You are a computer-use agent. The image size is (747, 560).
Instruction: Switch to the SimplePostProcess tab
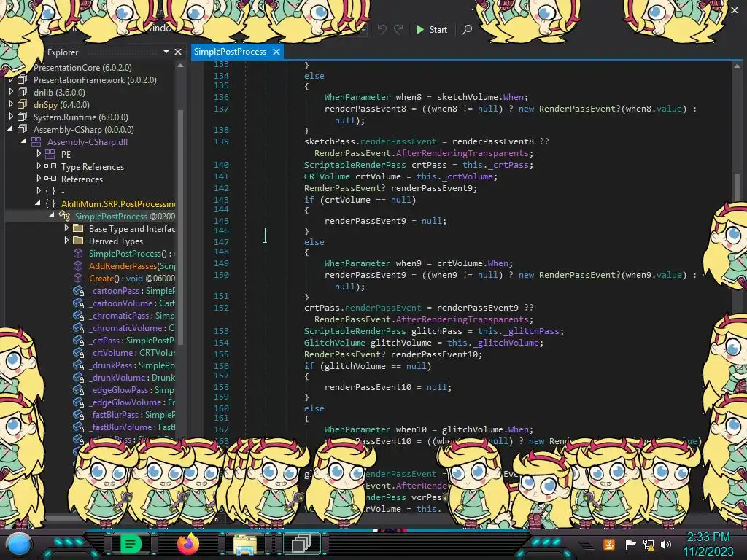click(x=230, y=52)
